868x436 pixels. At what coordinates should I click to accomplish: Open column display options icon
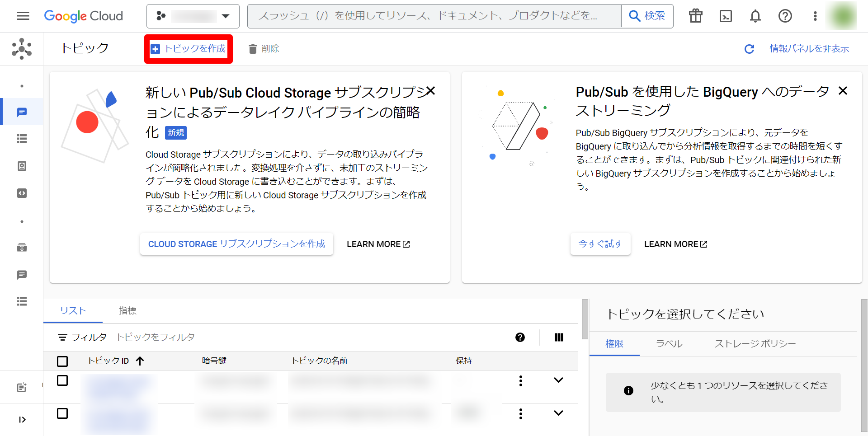(559, 338)
